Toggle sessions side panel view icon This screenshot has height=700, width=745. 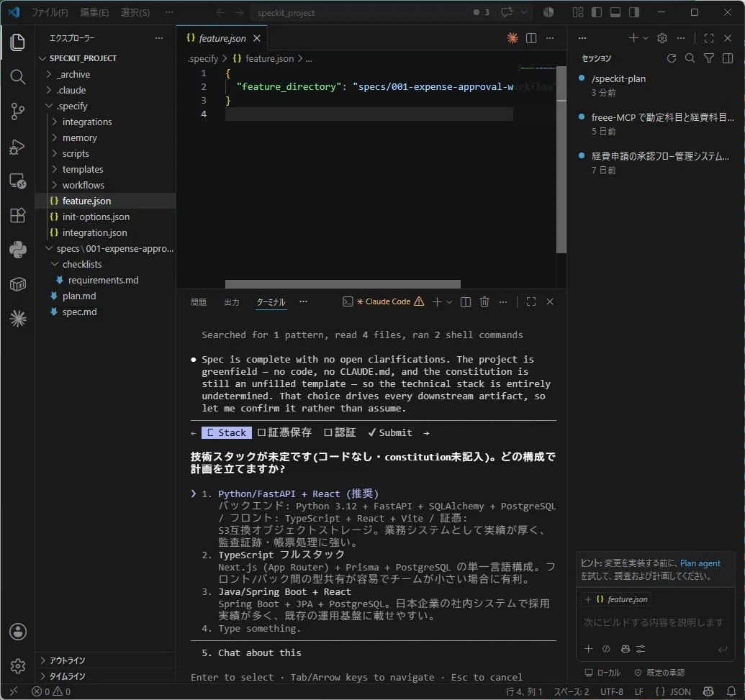[x=728, y=58]
